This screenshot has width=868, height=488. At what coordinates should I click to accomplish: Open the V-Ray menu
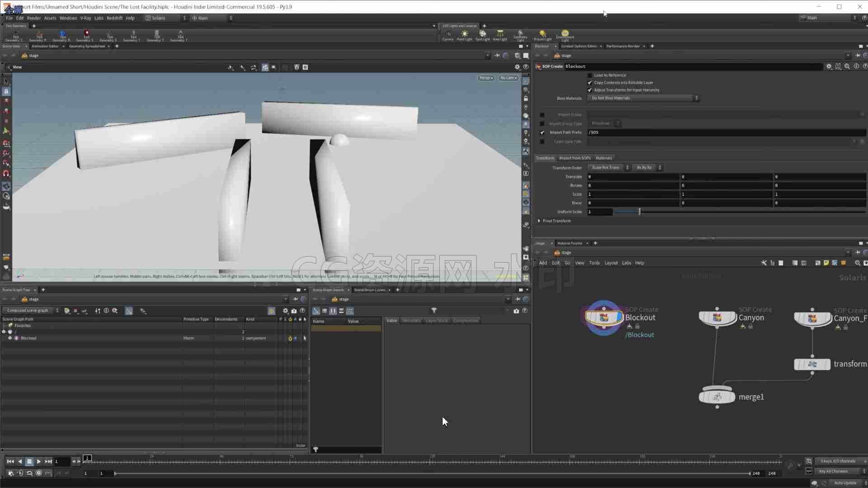[x=85, y=18]
